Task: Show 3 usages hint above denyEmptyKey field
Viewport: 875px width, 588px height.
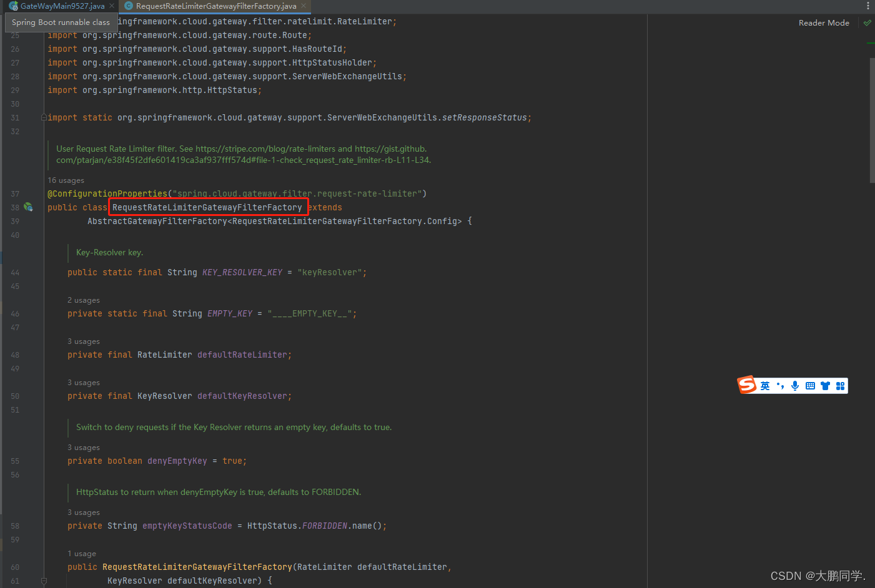Action: pos(84,448)
